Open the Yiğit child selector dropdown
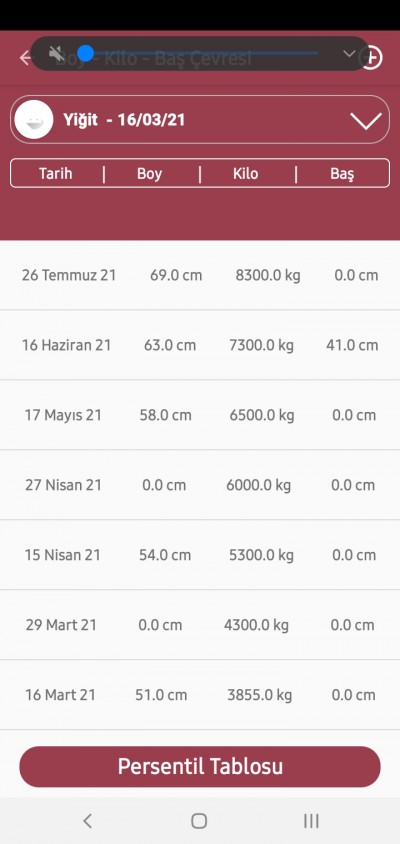The width and height of the screenshot is (400, 844). pyautogui.click(x=200, y=119)
